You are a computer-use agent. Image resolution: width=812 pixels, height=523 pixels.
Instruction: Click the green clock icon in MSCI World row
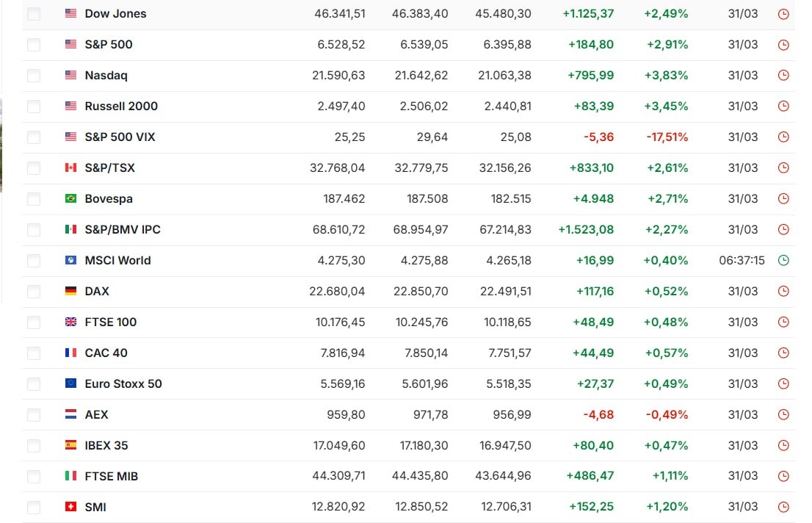tap(783, 261)
